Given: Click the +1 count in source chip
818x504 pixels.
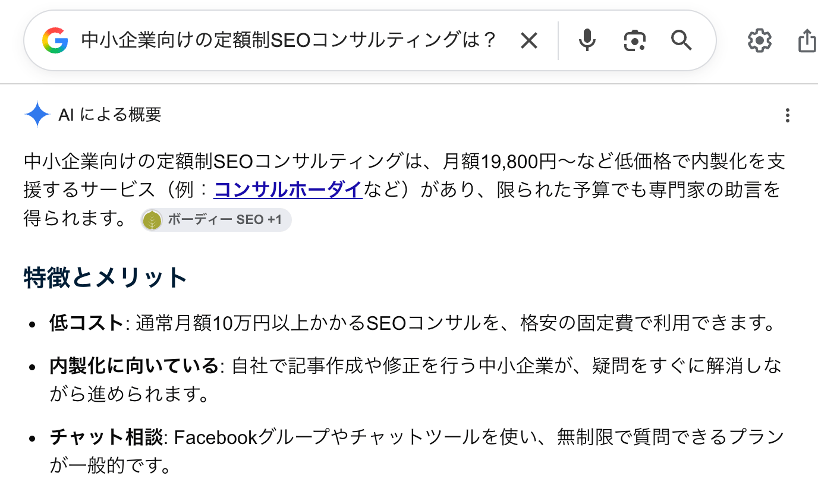Looking at the screenshot, I should point(274,220).
